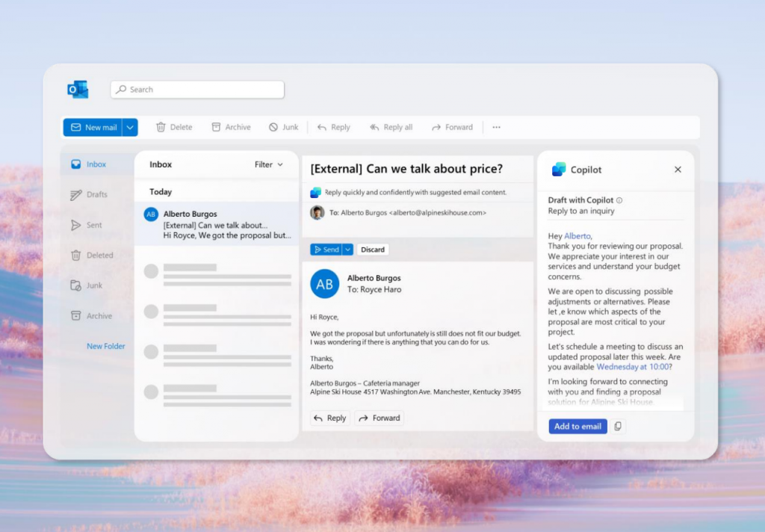Copy the Copilot draft text icon
The width and height of the screenshot is (765, 532).
[618, 426]
